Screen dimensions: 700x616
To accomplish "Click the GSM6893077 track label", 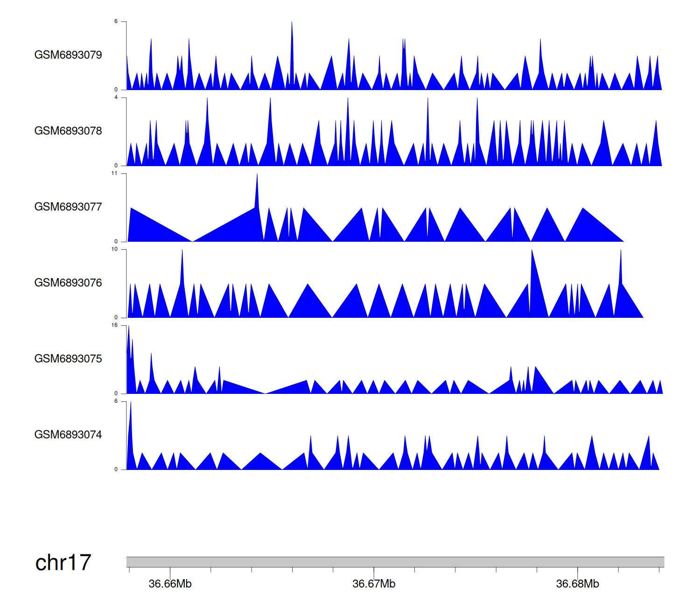I will click(68, 207).
